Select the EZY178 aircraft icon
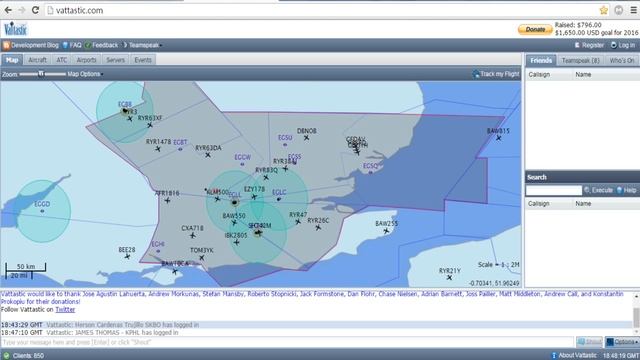Viewport: 640px width, 360px height. click(x=254, y=197)
